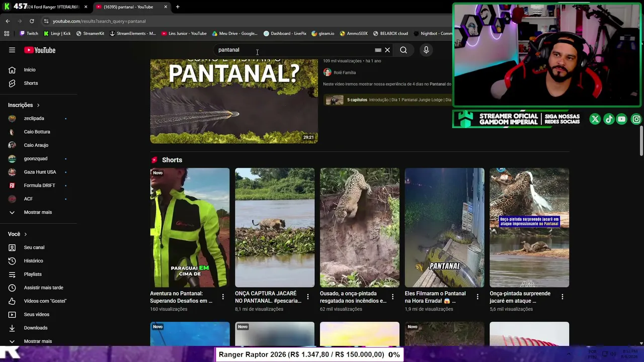Screen dimensions: 644x362
Task: Close the 'pantanal - YouTube' browser tab
Action: coord(166,7)
